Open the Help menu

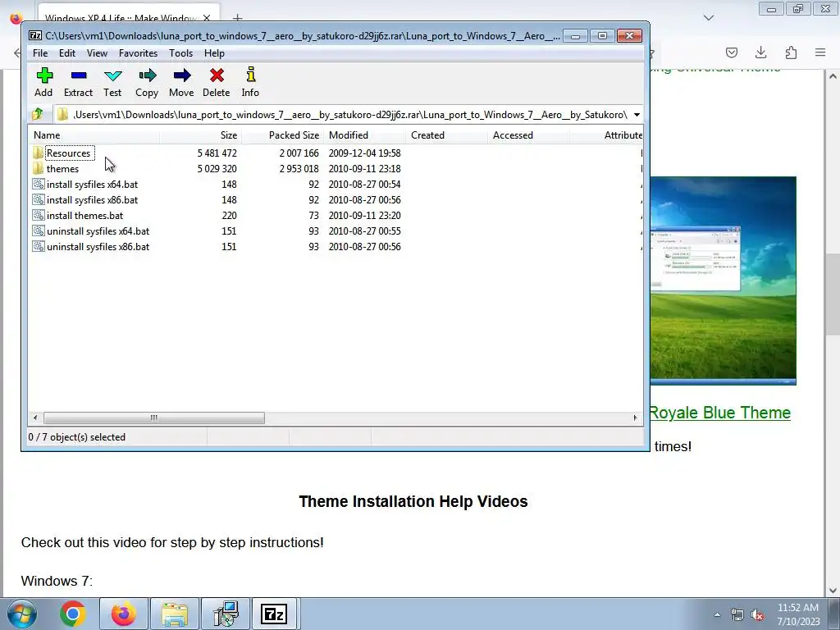pyautogui.click(x=214, y=53)
